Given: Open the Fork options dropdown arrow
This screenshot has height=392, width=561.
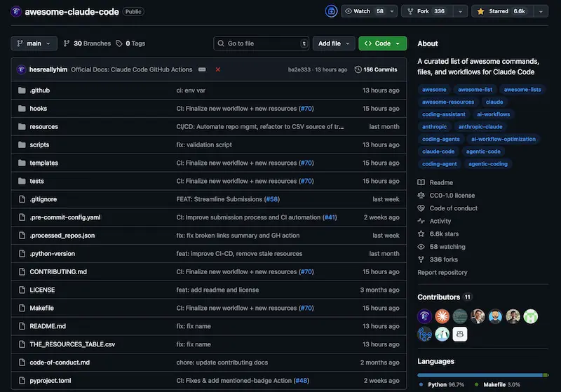Looking at the screenshot, I should coord(460,11).
